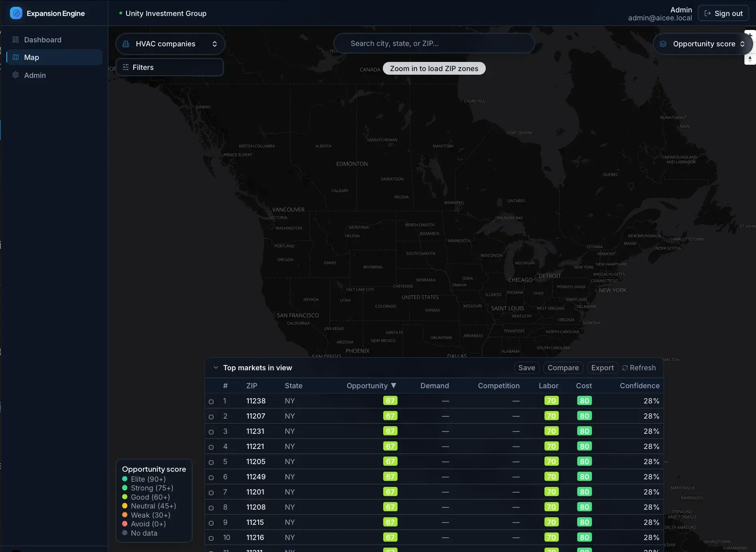This screenshot has height=552, width=756.
Task: Expand the Filters panel
Action: pyautogui.click(x=170, y=67)
